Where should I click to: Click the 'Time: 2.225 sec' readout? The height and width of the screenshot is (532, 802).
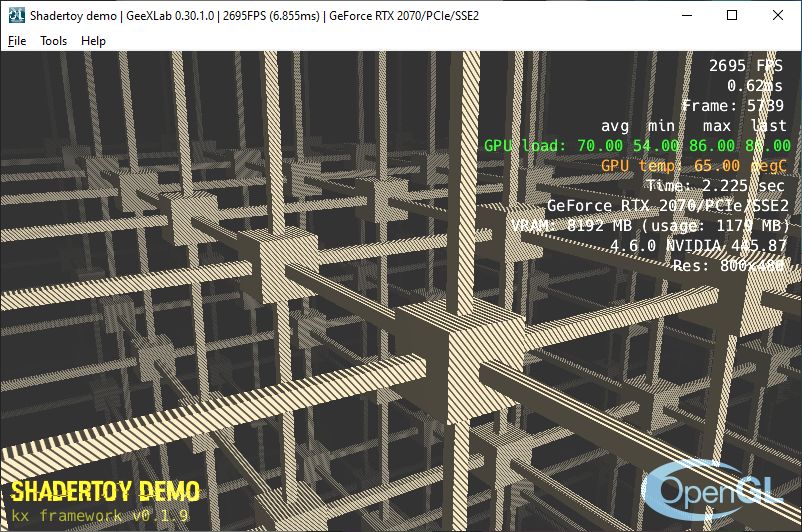click(x=715, y=186)
